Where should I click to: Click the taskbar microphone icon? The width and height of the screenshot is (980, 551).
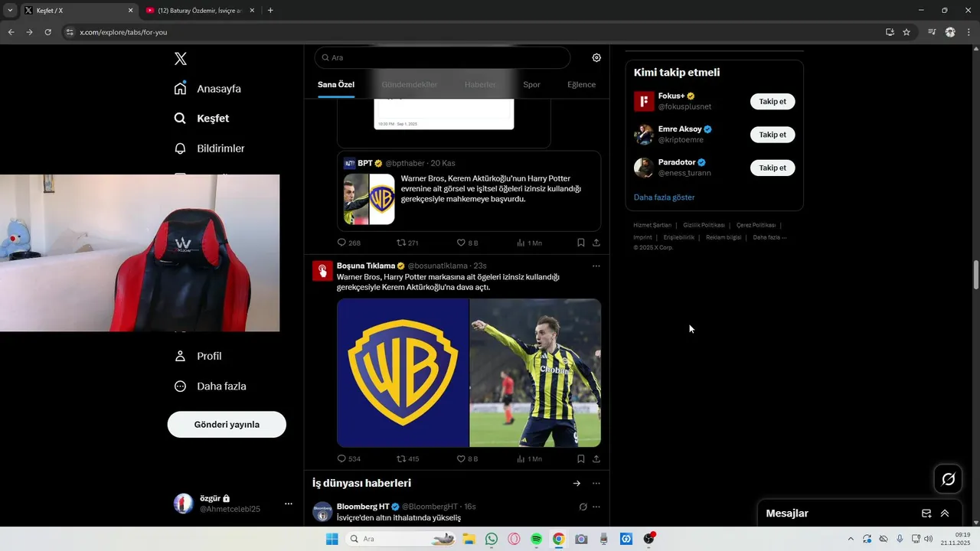tap(900, 539)
